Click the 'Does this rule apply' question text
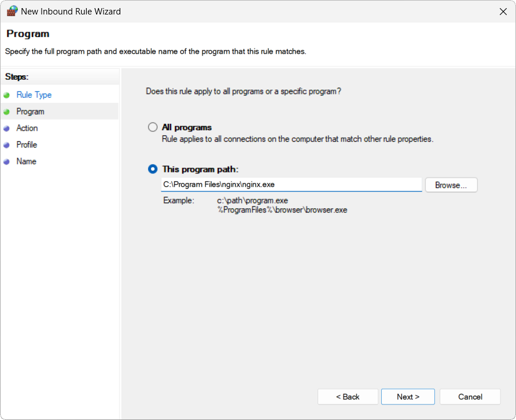 coord(244,91)
